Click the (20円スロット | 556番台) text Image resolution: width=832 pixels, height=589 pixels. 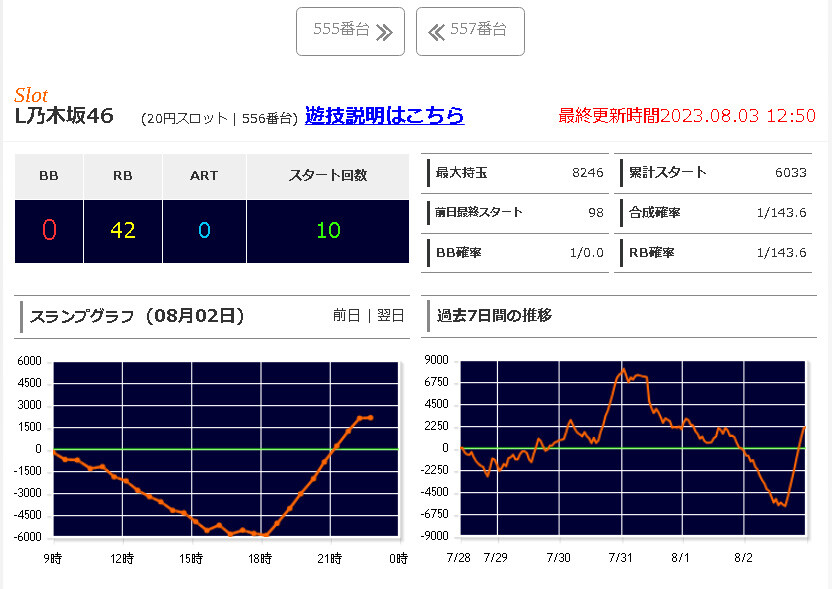(219, 118)
